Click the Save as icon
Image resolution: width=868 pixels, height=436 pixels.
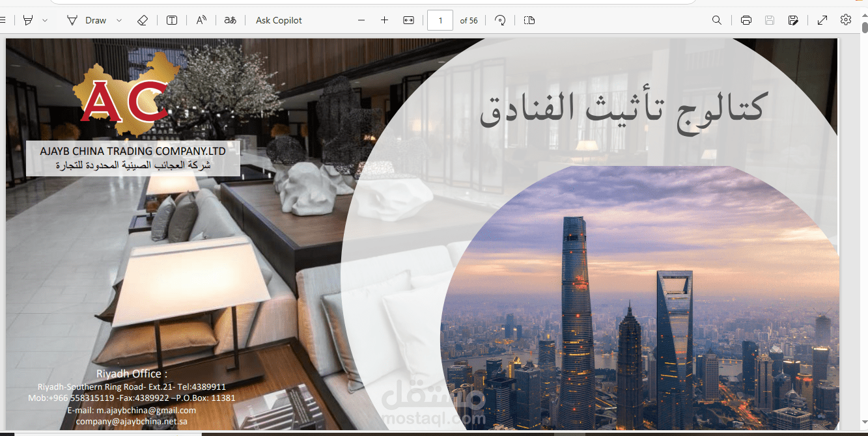pos(793,20)
